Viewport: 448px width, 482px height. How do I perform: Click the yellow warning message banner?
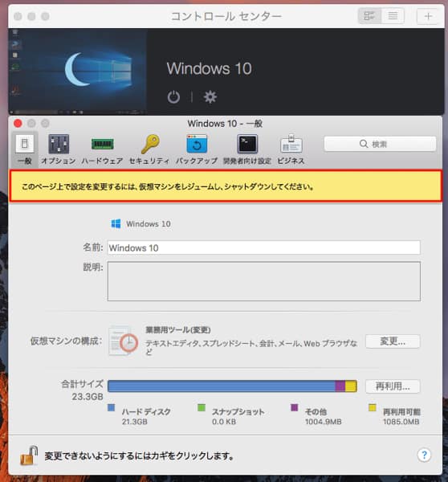click(226, 186)
